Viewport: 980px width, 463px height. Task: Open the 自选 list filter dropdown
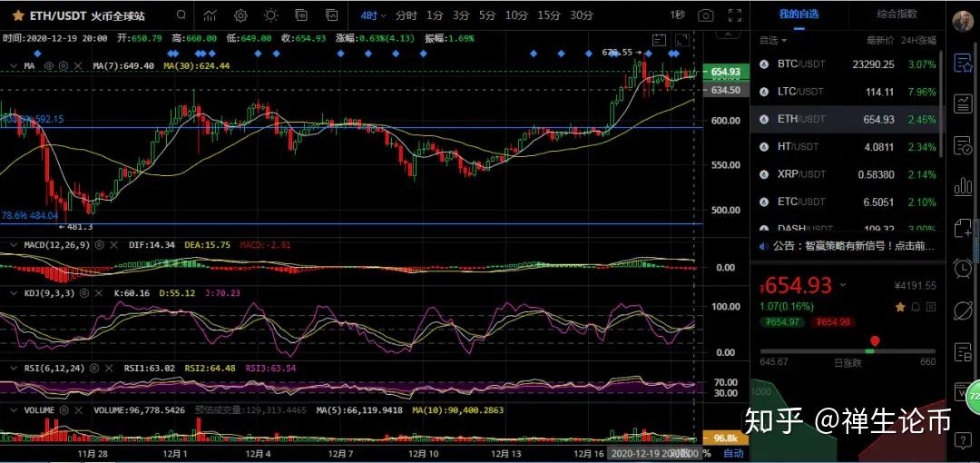773,40
